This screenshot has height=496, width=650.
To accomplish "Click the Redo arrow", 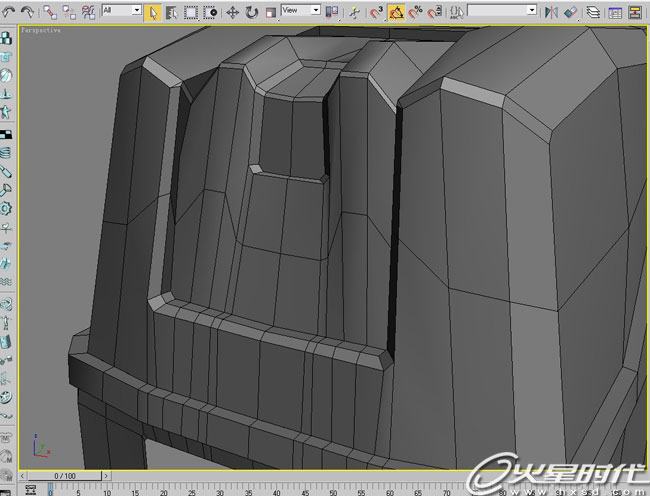I will (x=27, y=12).
